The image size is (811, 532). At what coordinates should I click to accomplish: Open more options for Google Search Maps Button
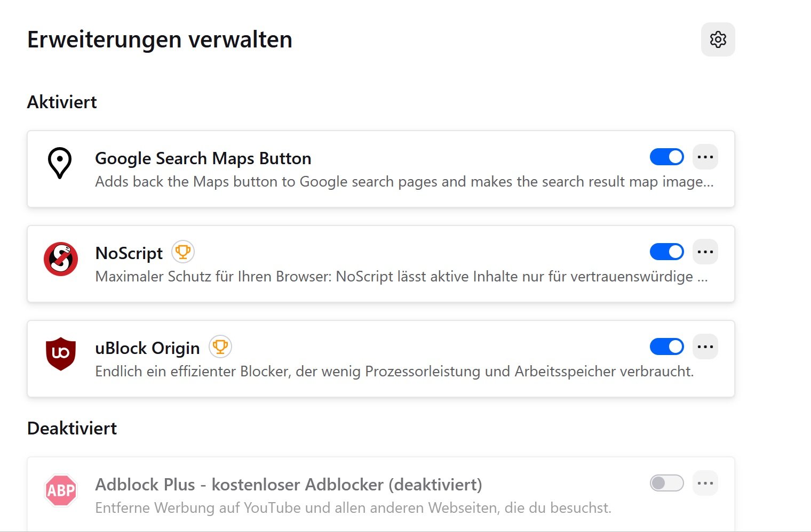705,157
